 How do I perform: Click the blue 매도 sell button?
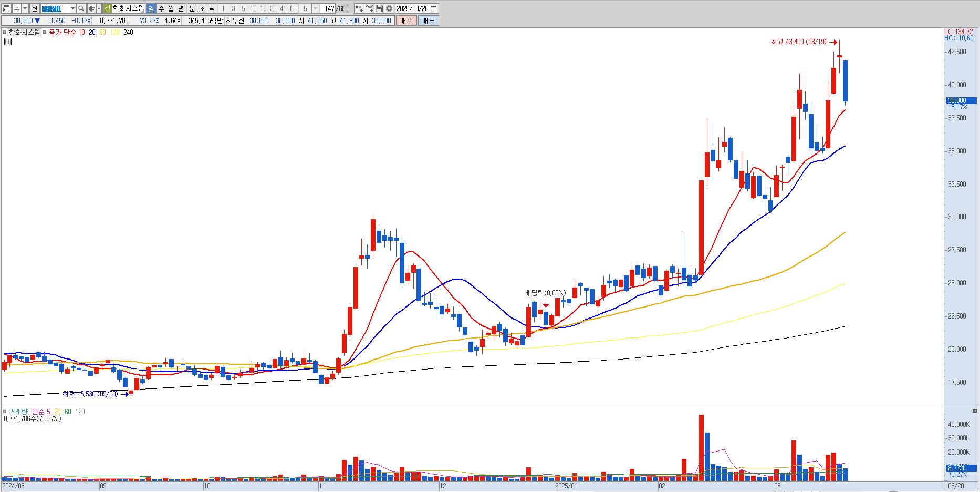(428, 20)
